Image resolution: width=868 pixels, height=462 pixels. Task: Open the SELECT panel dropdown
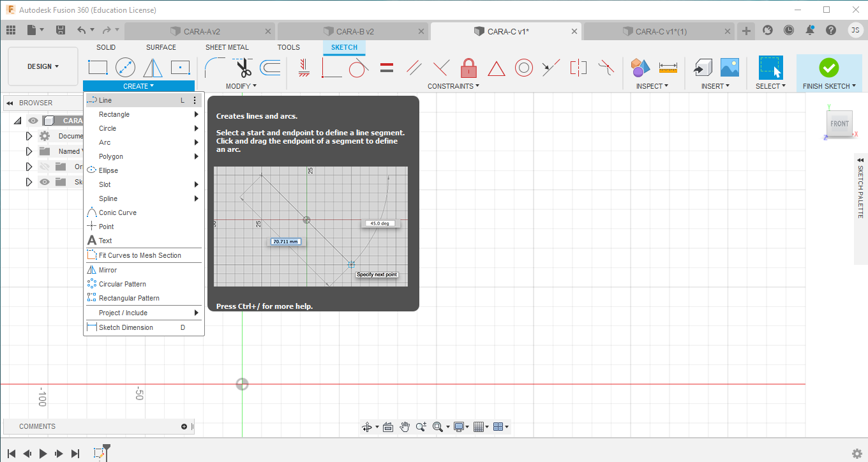[x=770, y=86]
